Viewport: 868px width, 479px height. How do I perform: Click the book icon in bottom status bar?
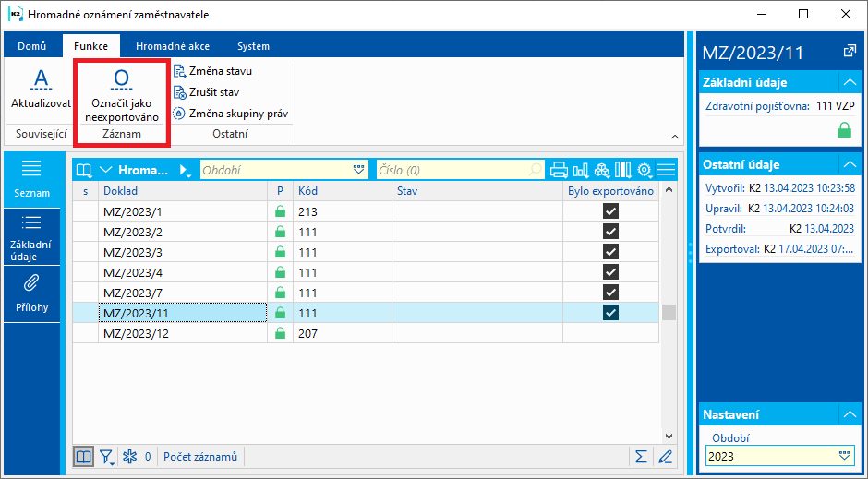tap(84, 456)
